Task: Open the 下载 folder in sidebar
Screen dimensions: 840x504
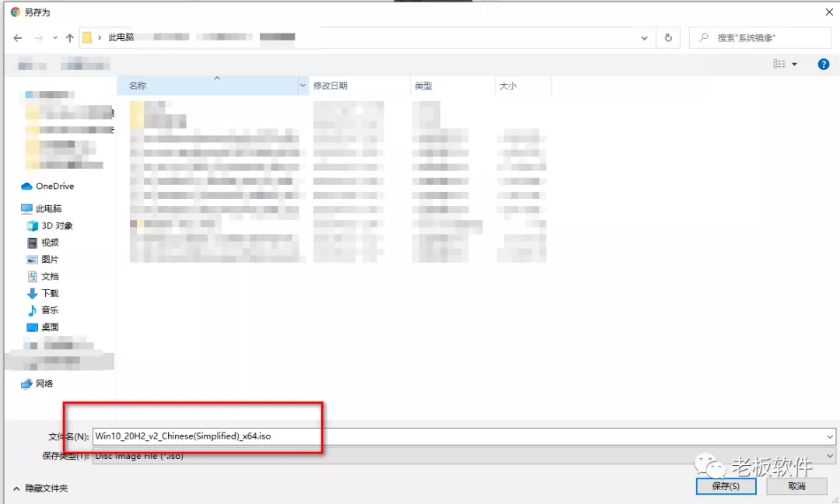Action: click(48, 292)
